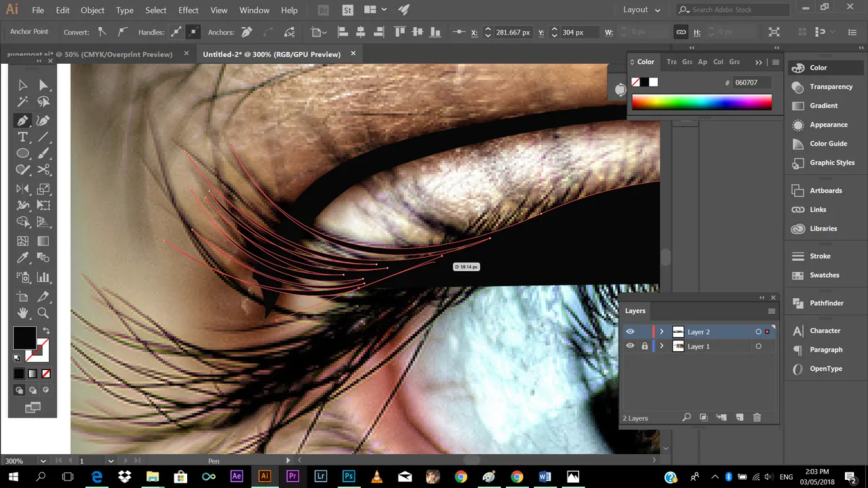Convert anchor point to corner

102,32
